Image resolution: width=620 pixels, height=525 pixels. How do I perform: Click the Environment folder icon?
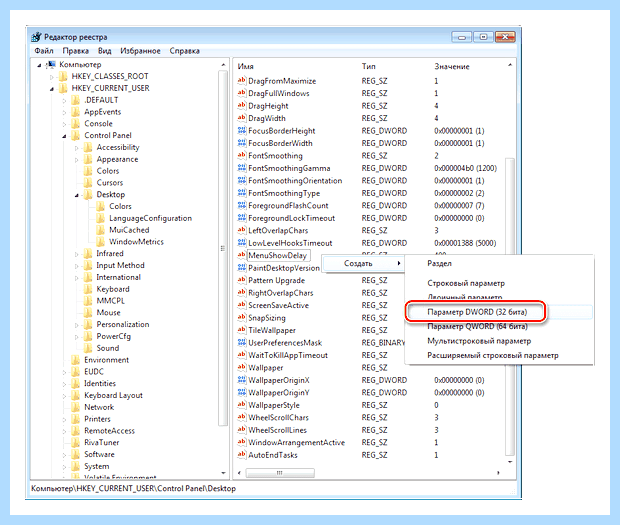76,360
